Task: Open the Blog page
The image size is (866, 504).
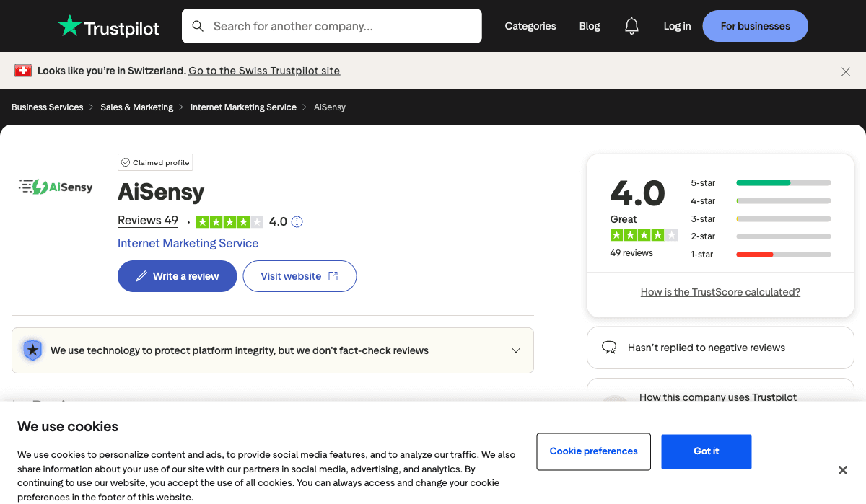Action: tap(590, 26)
